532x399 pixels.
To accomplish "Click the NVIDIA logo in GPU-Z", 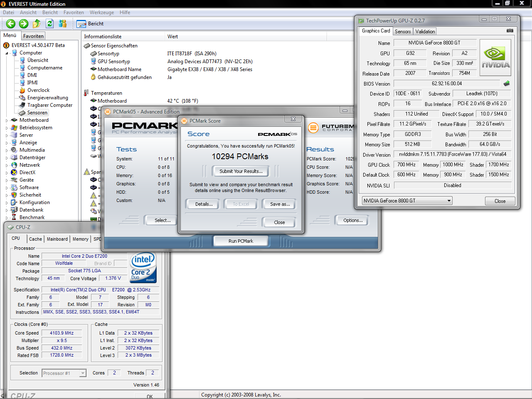I will [x=495, y=57].
